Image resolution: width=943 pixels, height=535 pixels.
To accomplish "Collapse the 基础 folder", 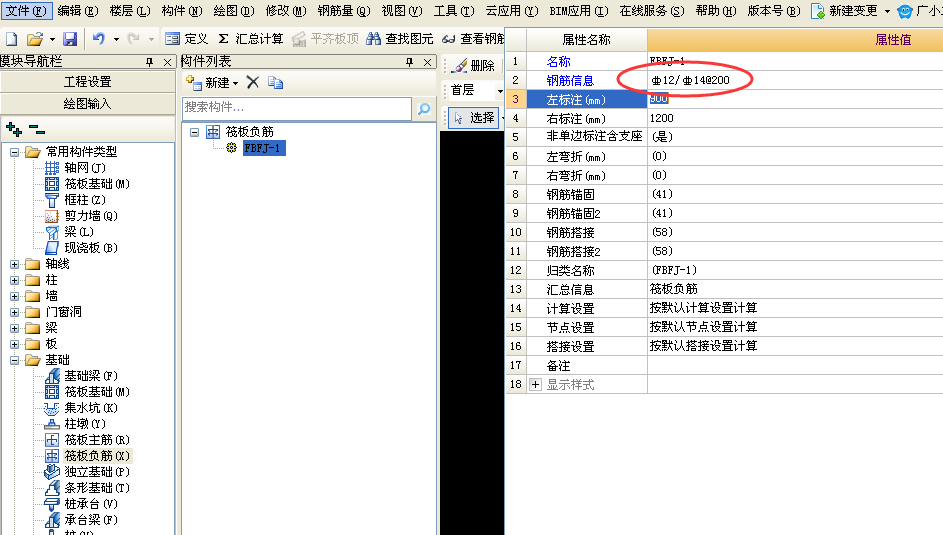I will tap(14, 360).
